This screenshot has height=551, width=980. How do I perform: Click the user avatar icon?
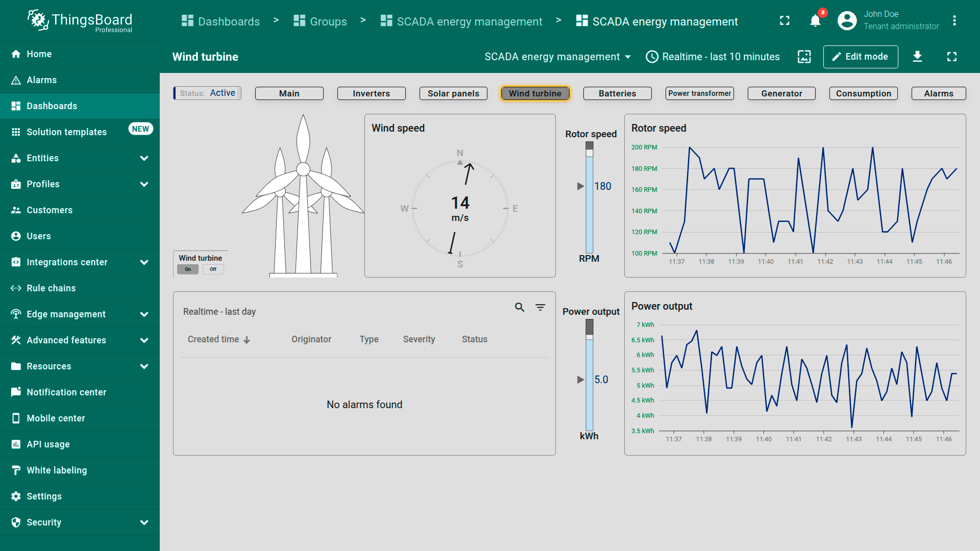(x=847, y=21)
